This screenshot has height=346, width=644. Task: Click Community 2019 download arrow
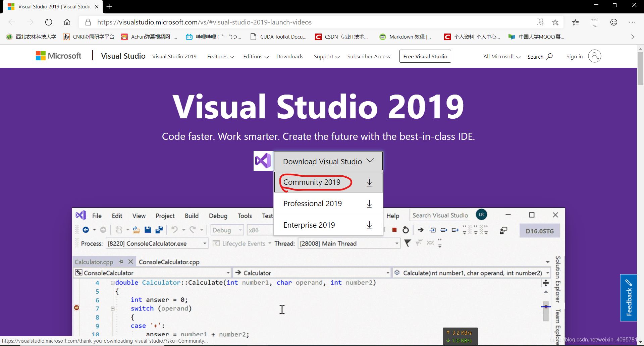(369, 182)
